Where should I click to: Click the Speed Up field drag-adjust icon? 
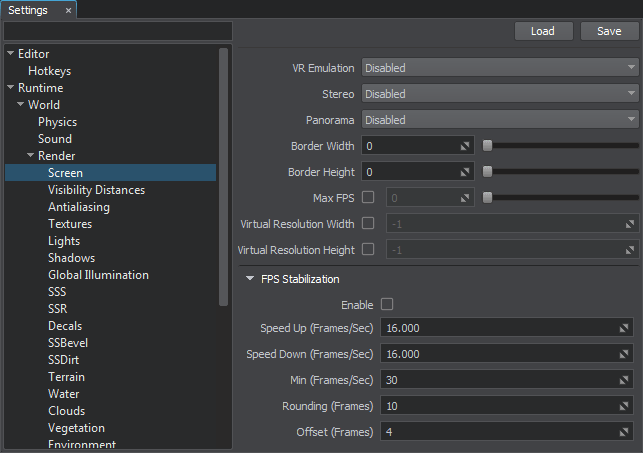pyautogui.click(x=624, y=328)
